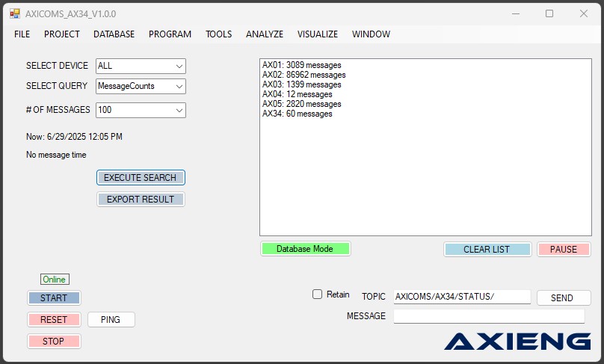Click the STOP button

(x=54, y=341)
